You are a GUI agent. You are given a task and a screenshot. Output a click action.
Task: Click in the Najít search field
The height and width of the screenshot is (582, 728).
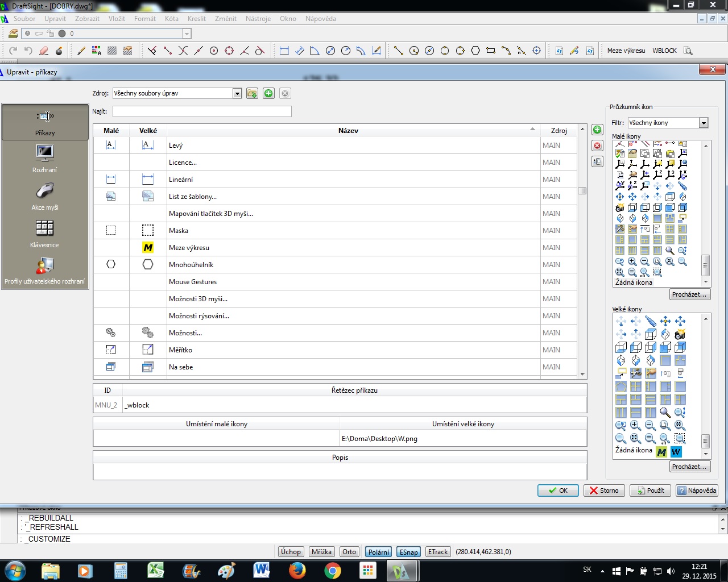coord(202,111)
